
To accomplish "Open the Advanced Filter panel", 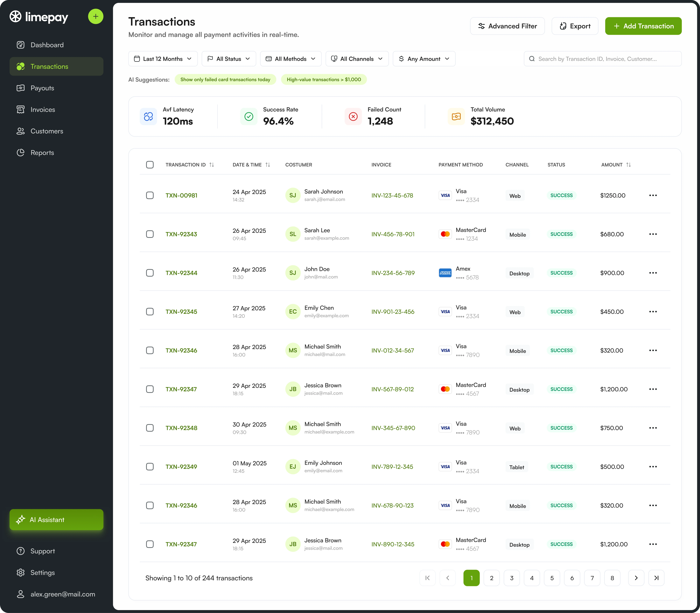I will (x=507, y=26).
